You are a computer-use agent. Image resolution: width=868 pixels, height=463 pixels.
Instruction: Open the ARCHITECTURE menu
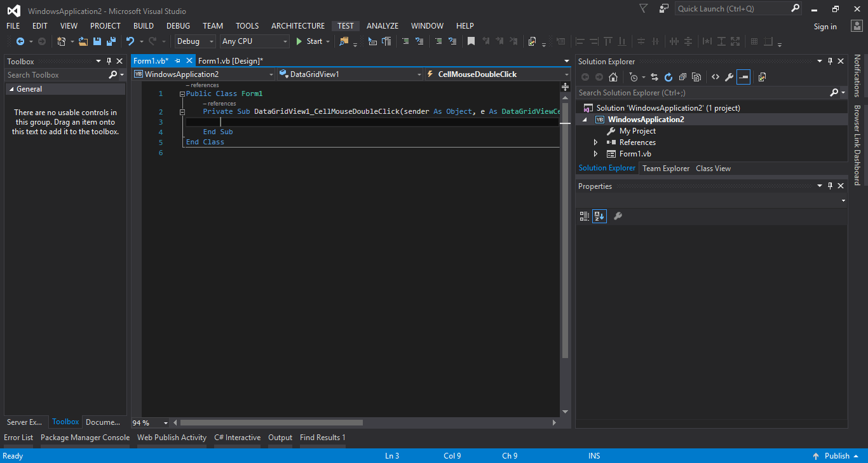(298, 26)
